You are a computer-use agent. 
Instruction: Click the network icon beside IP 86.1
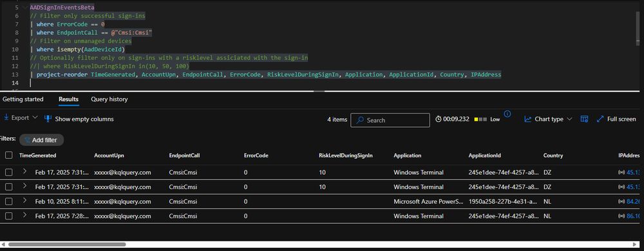tap(621, 216)
